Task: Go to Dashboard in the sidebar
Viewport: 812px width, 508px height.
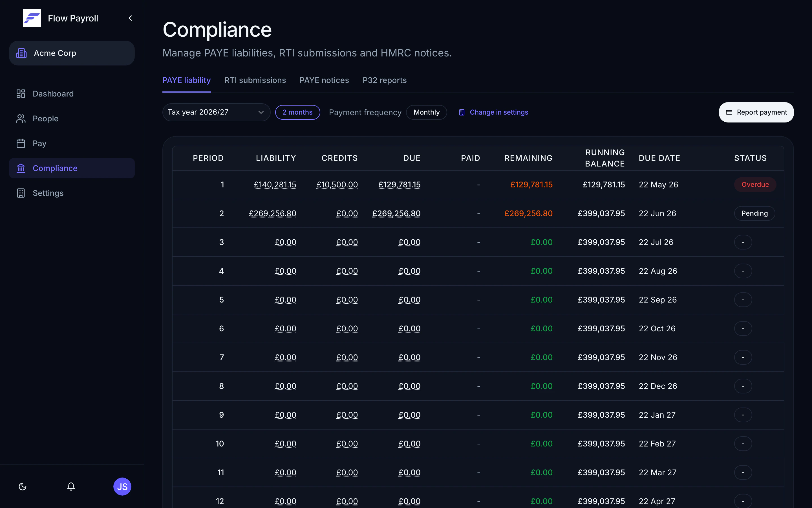Action: (x=72, y=94)
